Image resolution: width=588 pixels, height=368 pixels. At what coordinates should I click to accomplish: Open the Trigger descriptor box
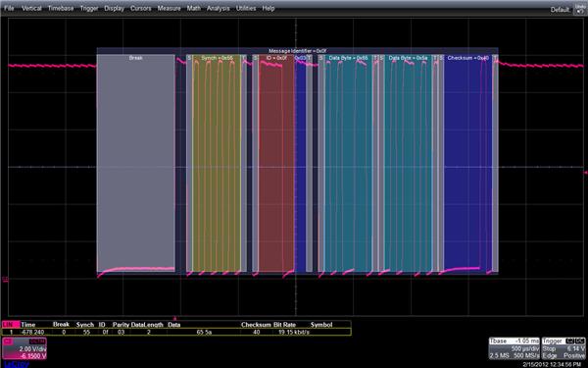[563, 348]
